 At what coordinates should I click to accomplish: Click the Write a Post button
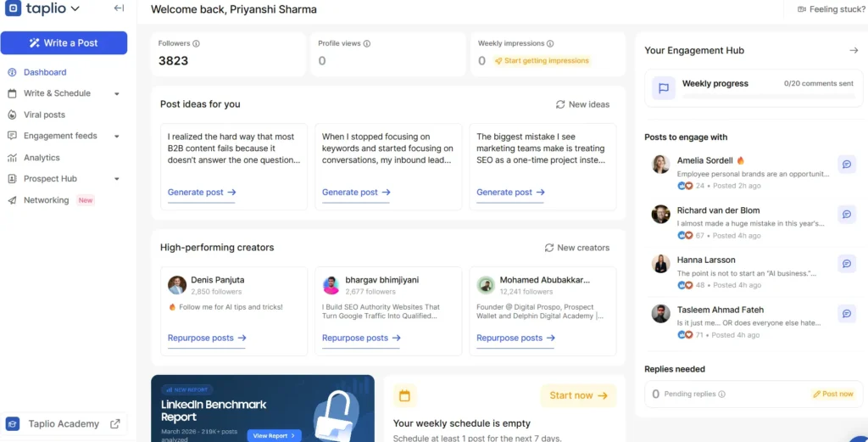coord(64,42)
